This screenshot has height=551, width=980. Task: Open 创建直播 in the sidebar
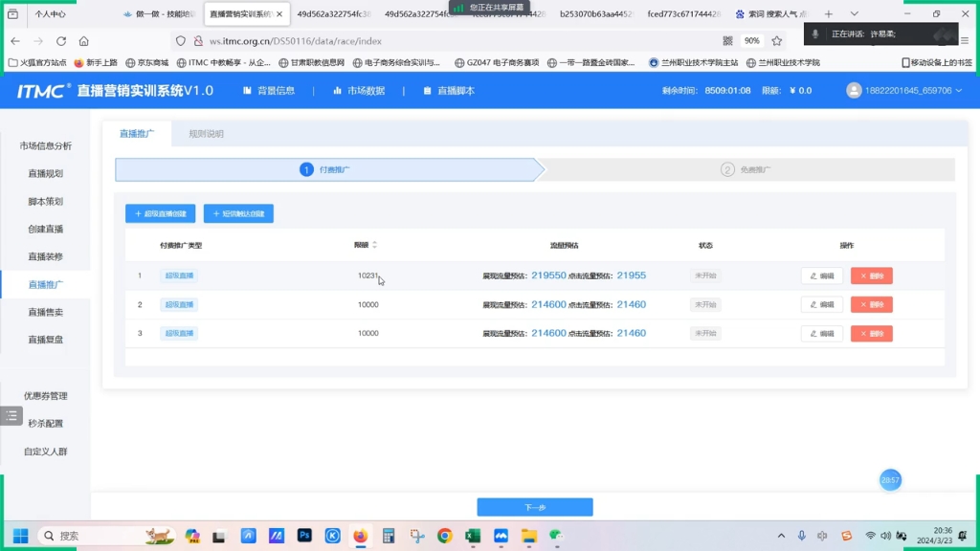tap(46, 229)
